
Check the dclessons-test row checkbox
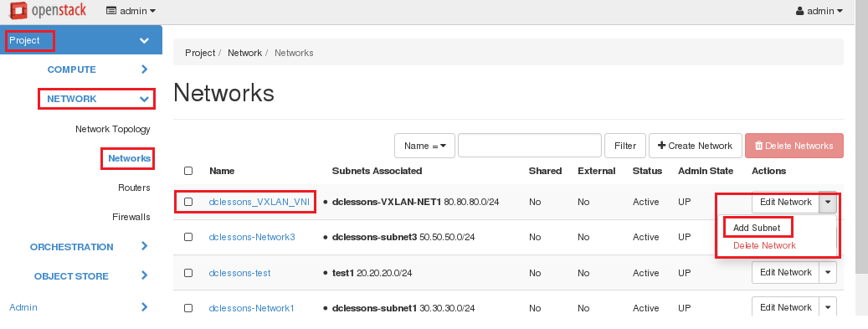[188, 273]
